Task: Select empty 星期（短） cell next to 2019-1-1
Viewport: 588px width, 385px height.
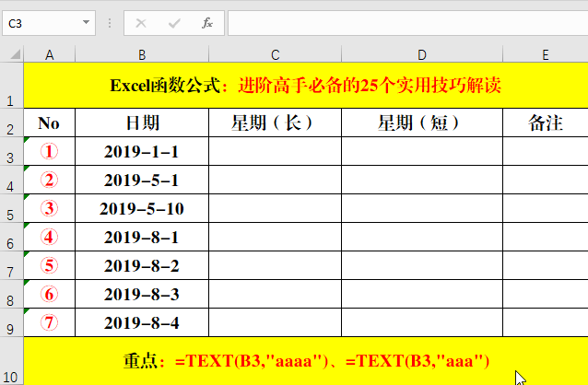Action: [x=422, y=151]
